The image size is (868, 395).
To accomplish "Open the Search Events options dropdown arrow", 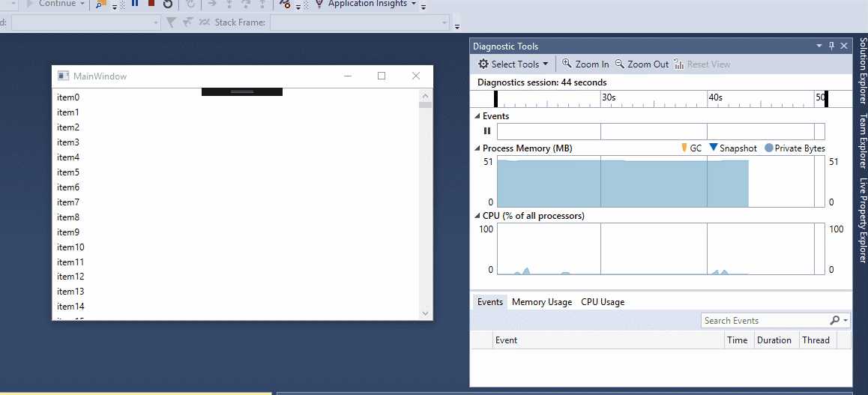I will click(846, 320).
